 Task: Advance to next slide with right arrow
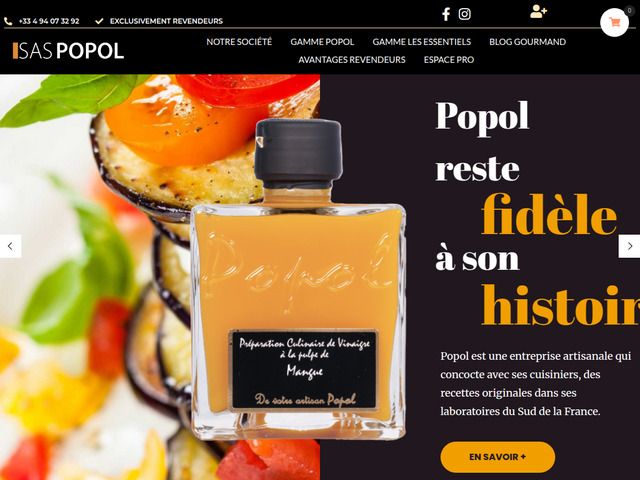tap(629, 246)
